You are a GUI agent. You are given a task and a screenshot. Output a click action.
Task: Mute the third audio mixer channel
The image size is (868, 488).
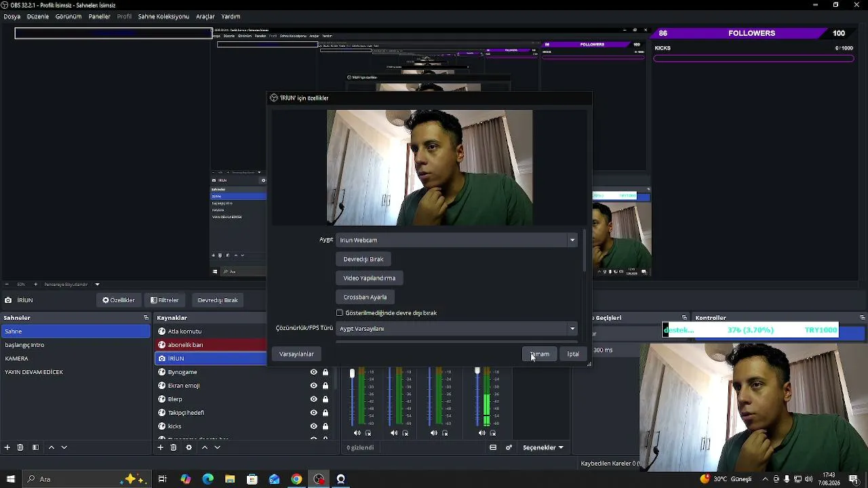click(x=434, y=433)
